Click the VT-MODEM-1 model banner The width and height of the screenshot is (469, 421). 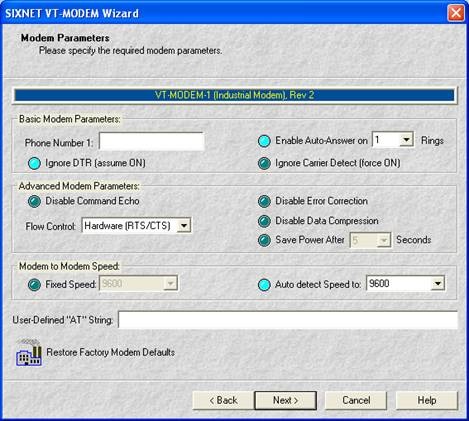235,95
